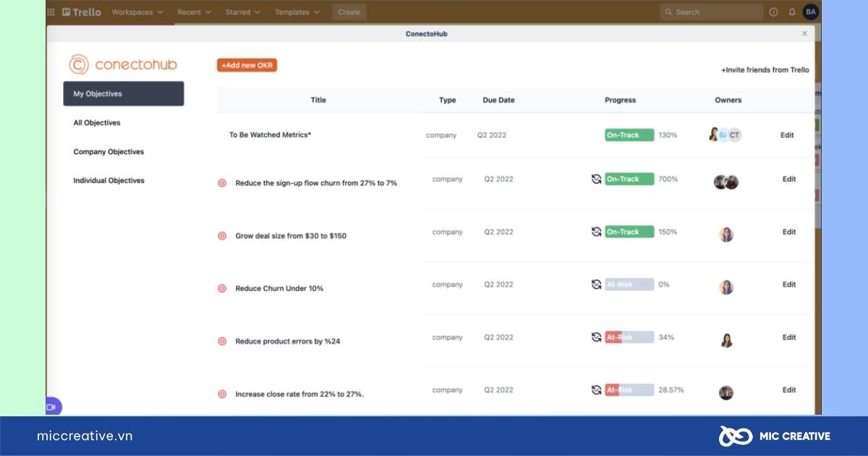Open the BA account avatar menu
The height and width of the screenshot is (456, 868).
(811, 12)
